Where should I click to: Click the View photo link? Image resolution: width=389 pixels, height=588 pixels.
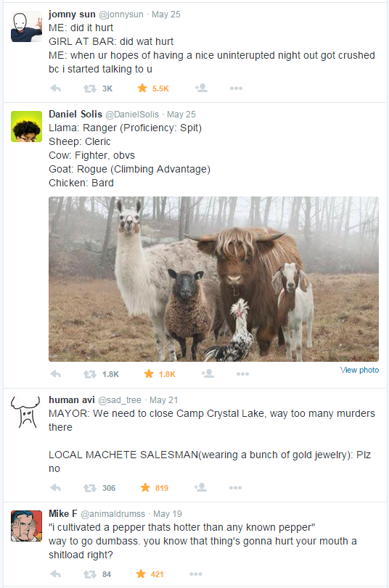click(359, 370)
